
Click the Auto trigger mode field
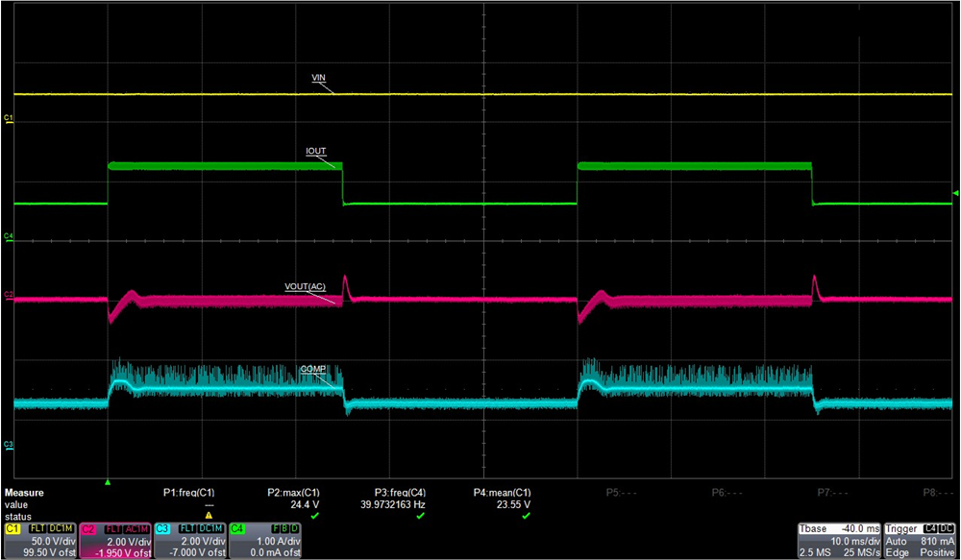point(896,540)
